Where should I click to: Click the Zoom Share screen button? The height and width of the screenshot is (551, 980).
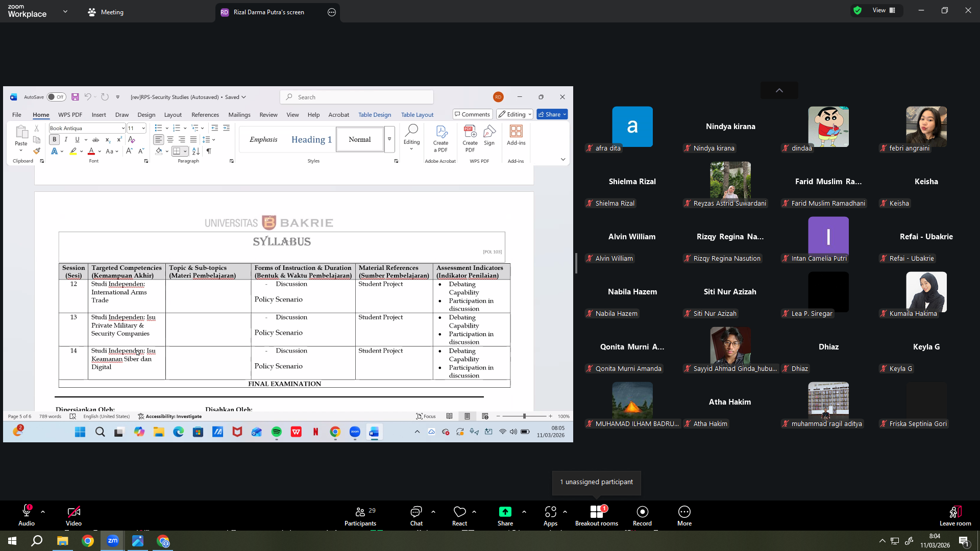(x=505, y=515)
